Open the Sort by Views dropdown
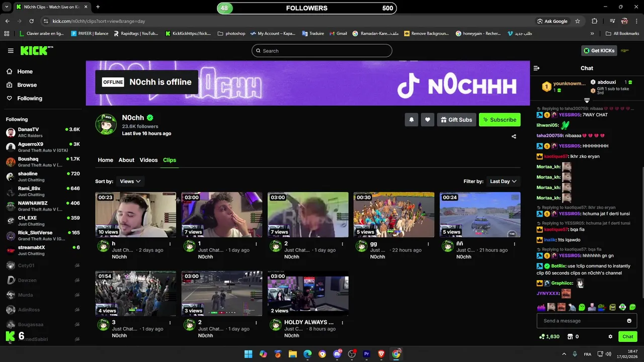The image size is (644, 362). click(x=130, y=181)
